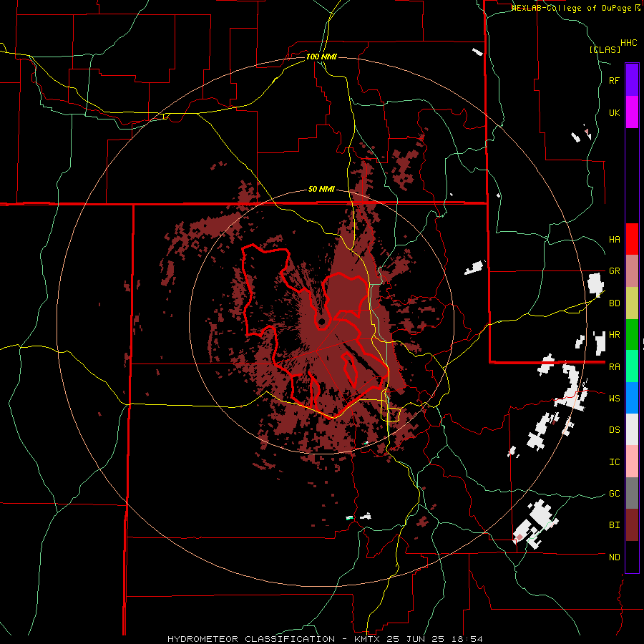This screenshot has width=644, height=644.
Task: Click the yellow BD legend color block
Action: [632, 303]
